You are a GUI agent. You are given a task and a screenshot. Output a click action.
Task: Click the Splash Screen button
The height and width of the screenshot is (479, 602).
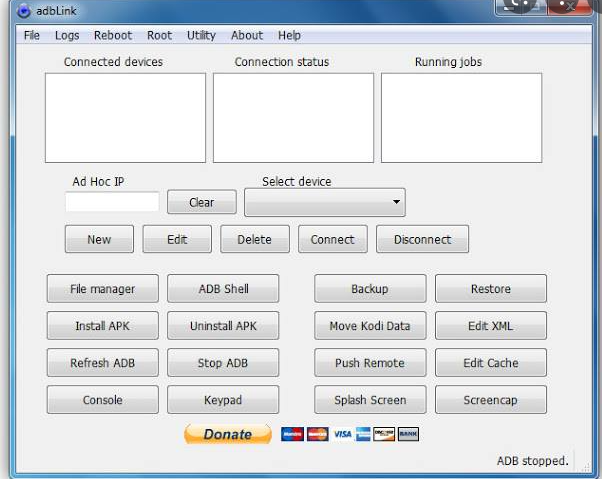pos(370,400)
